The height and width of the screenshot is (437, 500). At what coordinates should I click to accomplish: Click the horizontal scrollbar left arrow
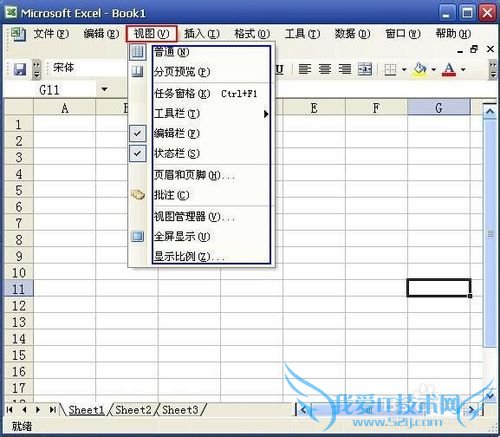click(x=303, y=410)
